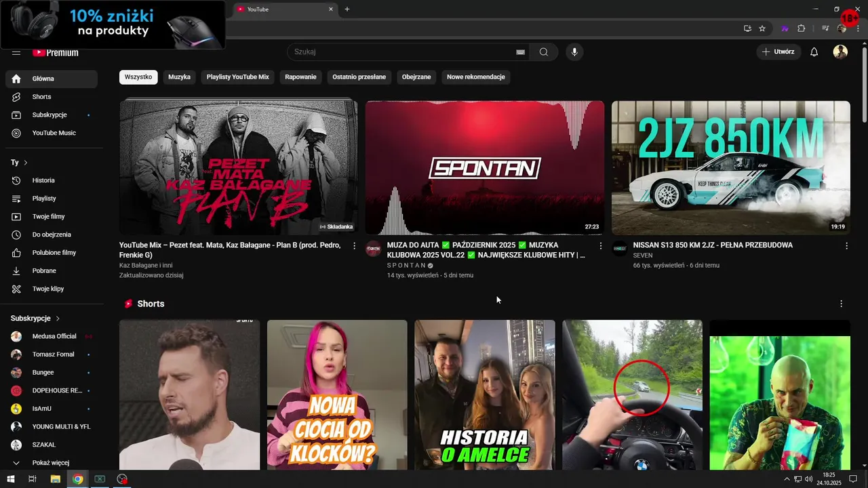Open the on-screen keyboard in search box
Screen dimensions: 868x488
pyautogui.click(x=520, y=52)
